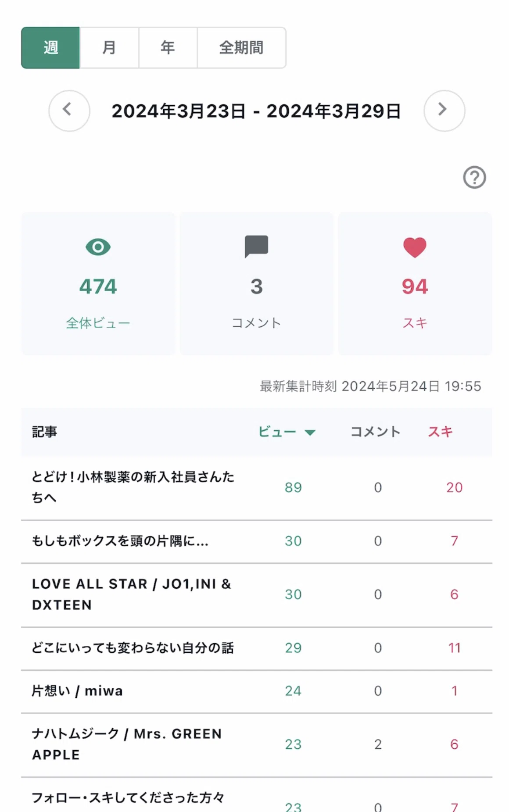
Task: Toggle sort arrow next to ビュー
Action: 310,433
